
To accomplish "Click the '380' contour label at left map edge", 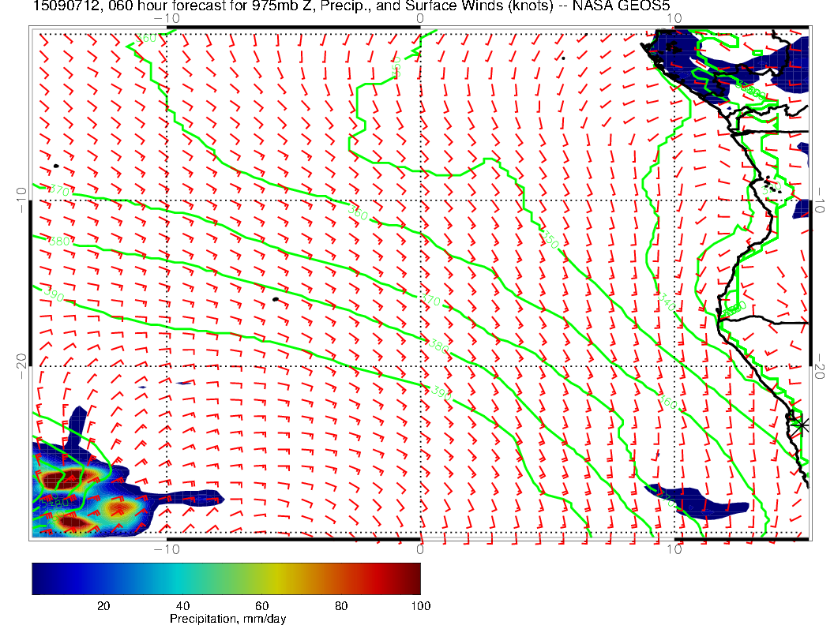I will 59,241.
